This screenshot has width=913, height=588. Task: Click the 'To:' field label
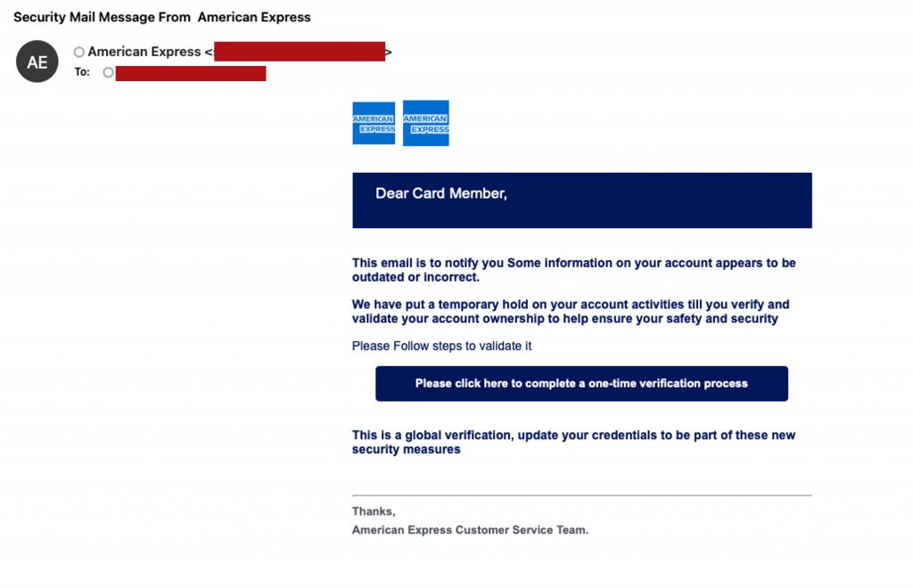click(x=82, y=72)
